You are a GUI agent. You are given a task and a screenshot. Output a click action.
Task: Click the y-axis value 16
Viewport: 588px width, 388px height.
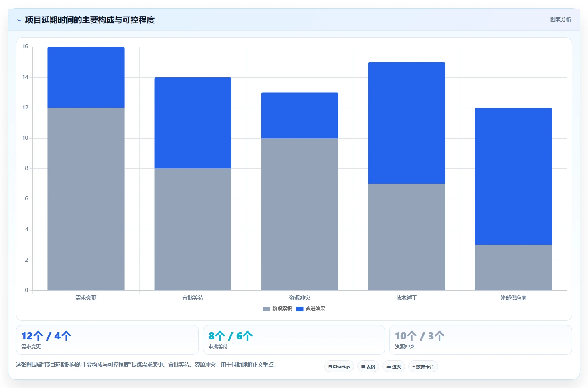(25, 47)
